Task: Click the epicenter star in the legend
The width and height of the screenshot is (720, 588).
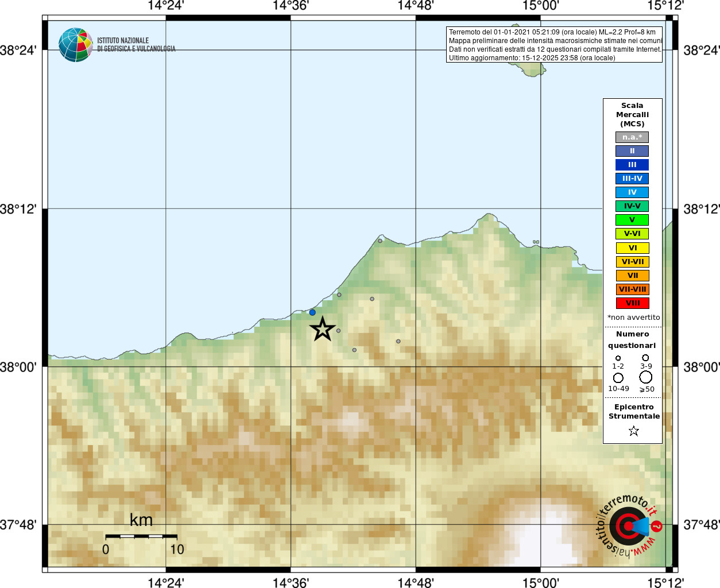Action: click(633, 431)
